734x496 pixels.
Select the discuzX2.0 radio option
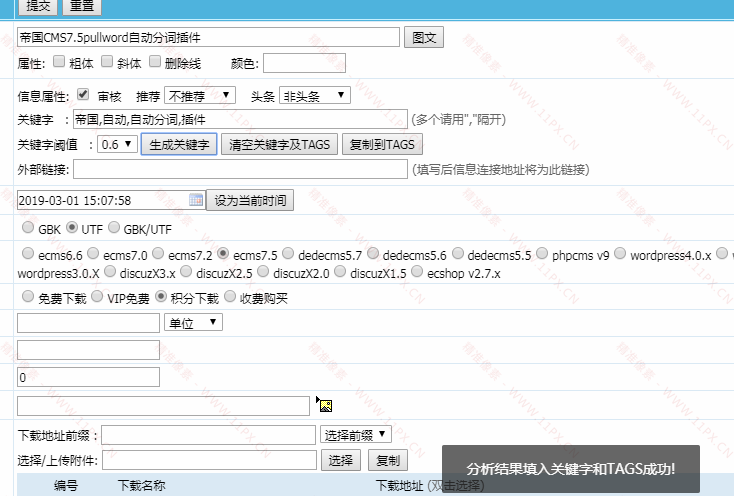pyautogui.click(x=264, y=271)
